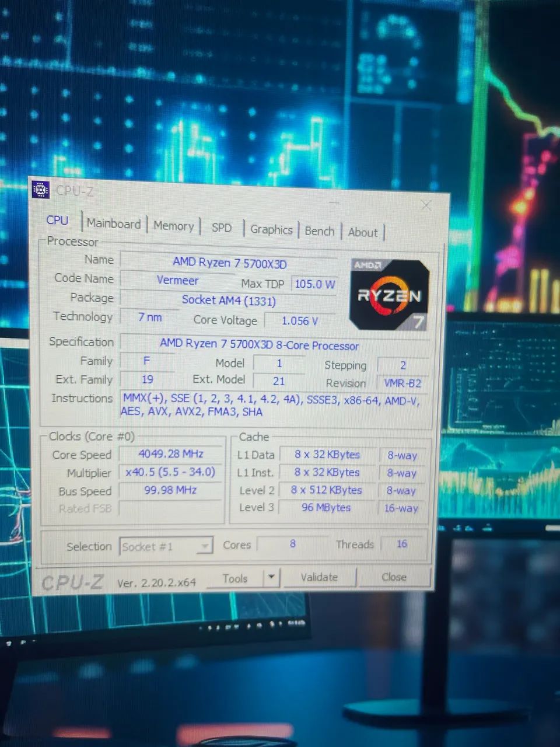Image resolution: width=560 pixels, height=747 pixels.
Task: Click the Threads value 16
Action: [402, 544]
